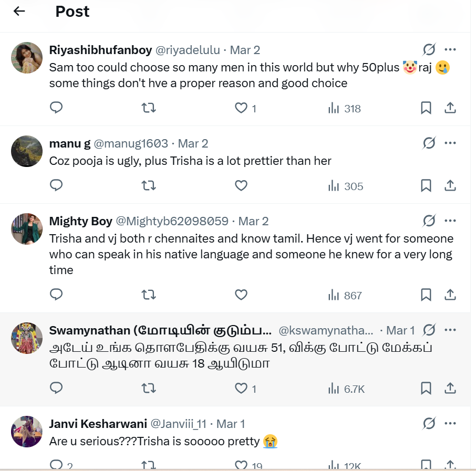
Task: View analytics on Mighty Boy's post
Action: coord(345,295)
